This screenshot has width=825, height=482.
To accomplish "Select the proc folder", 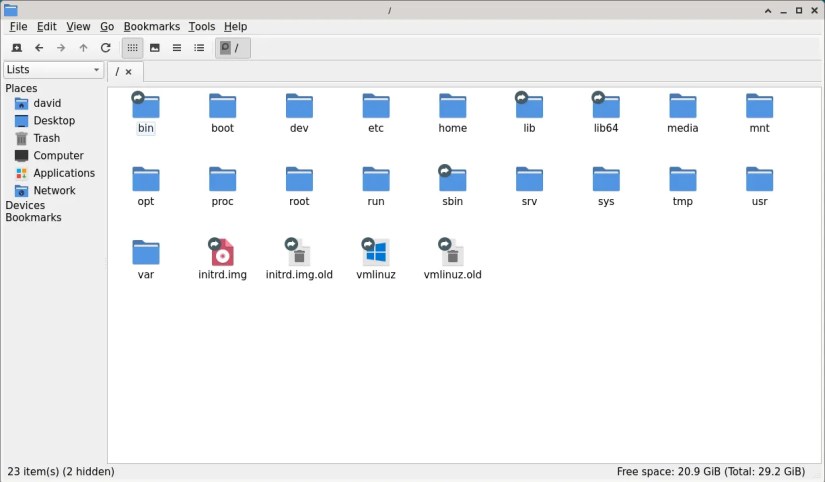I will (x=223, y=186).
